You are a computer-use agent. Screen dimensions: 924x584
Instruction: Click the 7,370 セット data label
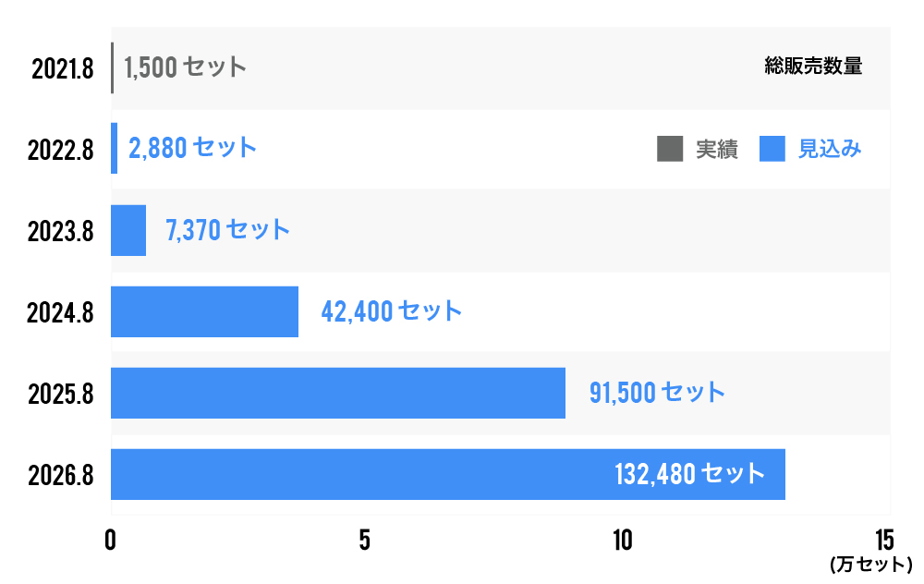[x=227, y=230]
